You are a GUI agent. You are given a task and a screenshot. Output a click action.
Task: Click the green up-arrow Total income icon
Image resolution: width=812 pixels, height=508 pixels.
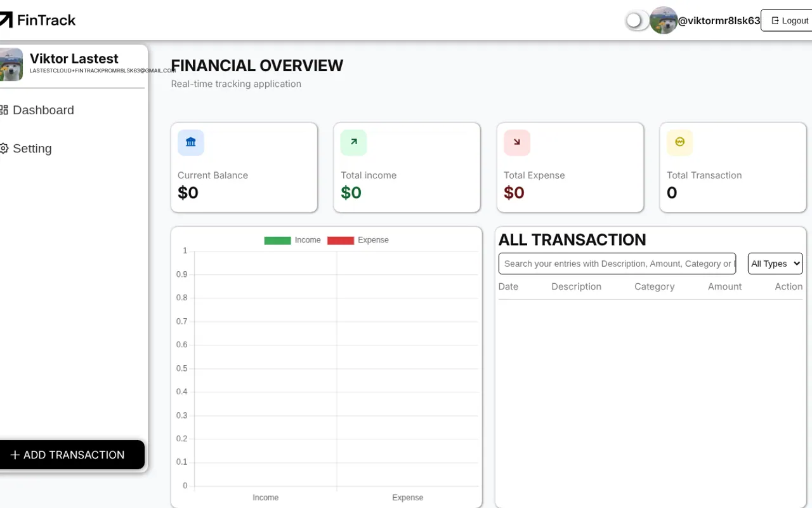(354, 142)
